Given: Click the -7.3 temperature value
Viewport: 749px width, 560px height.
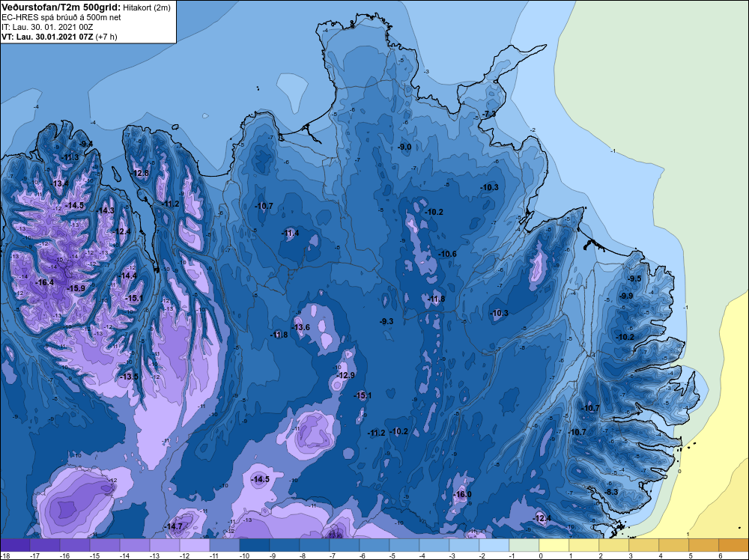Looking at the screenshot, I should click(489, 114).
